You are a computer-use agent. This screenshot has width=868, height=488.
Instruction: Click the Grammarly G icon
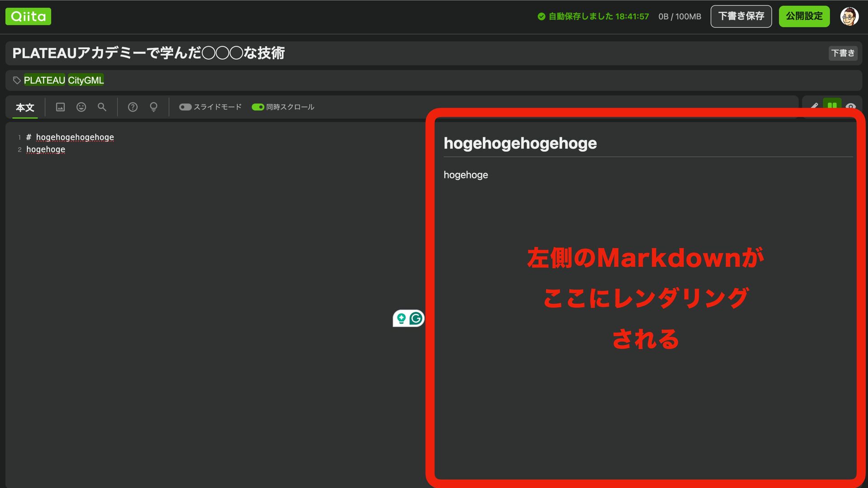click(416, 319)
